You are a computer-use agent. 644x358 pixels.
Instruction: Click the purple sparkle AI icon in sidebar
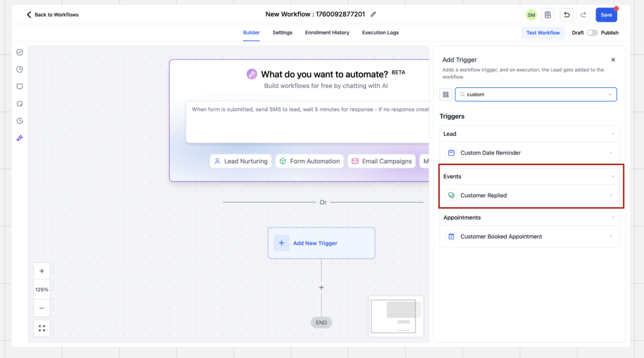point(20,138)
